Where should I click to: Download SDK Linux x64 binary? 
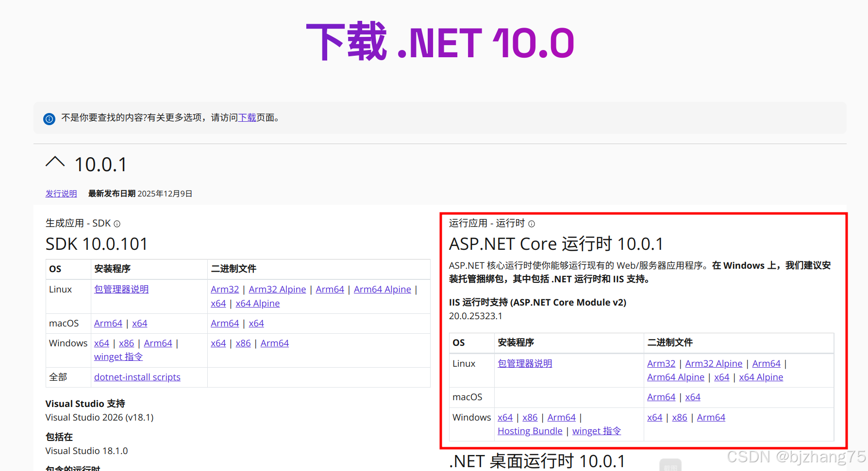pos(218,303)
